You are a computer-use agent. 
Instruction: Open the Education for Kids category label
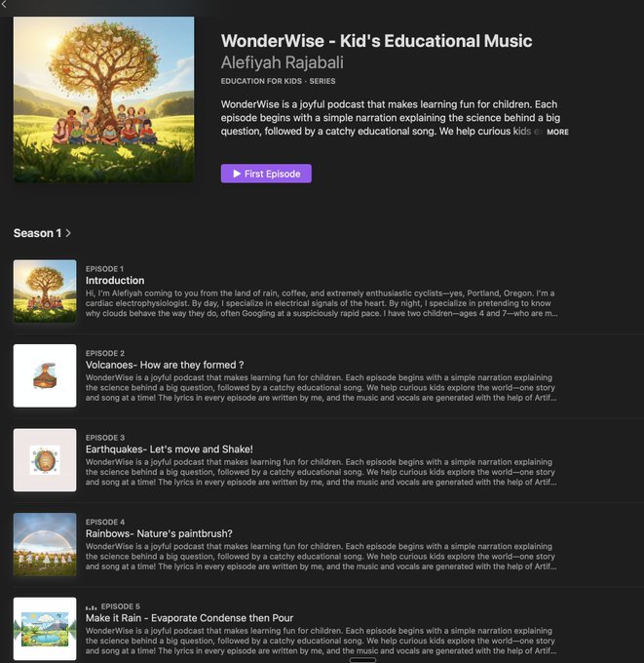[261, 81]
